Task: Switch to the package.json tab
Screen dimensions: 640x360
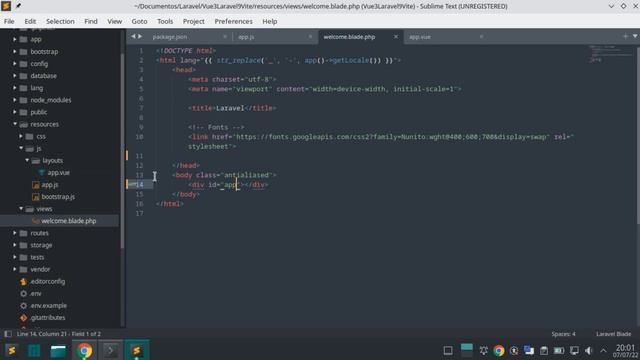Action: pos(170,37)
